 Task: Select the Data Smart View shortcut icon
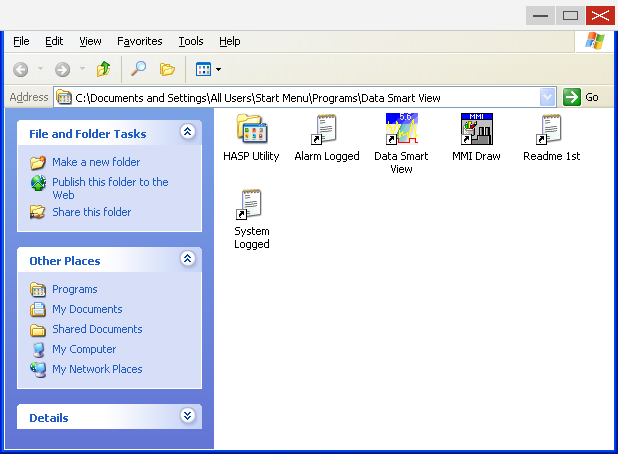pos(402,128)
